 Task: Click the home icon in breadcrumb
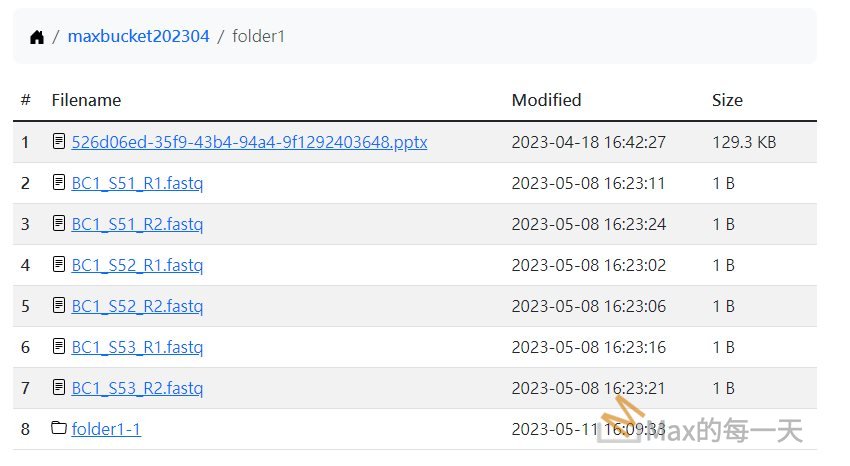coord(37,37)
